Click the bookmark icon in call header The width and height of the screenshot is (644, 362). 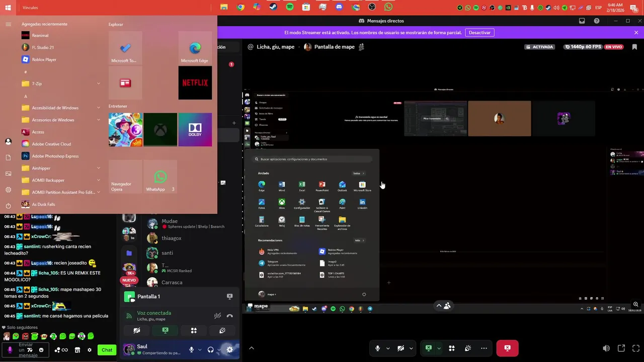634,47
